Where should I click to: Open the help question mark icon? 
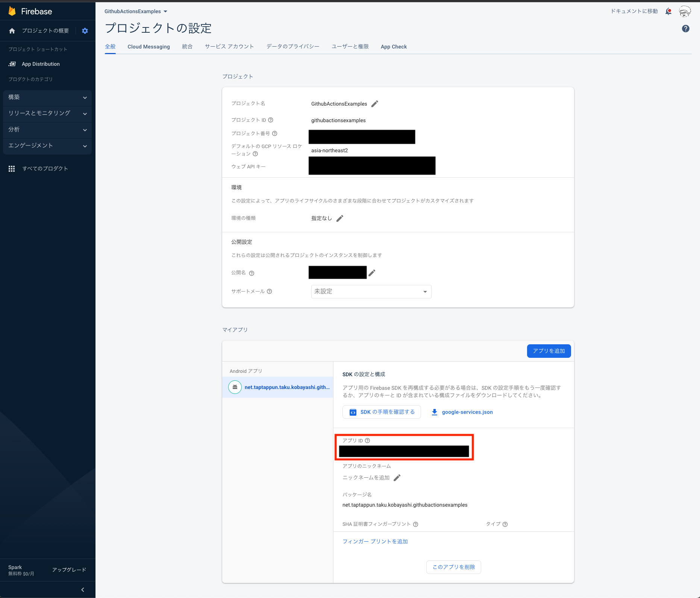pos(685,29)
